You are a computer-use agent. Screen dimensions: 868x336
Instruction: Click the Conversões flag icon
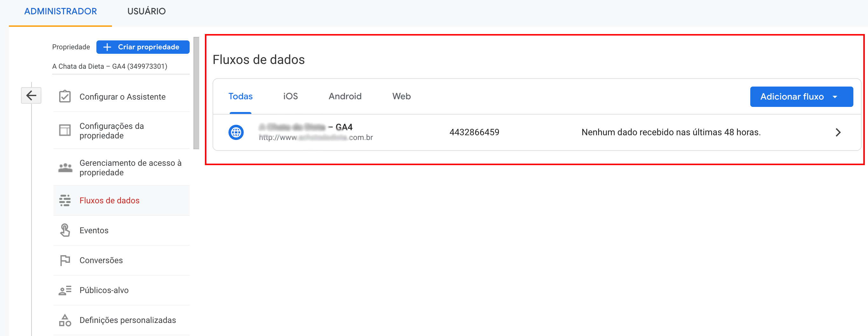click(65, 261)
